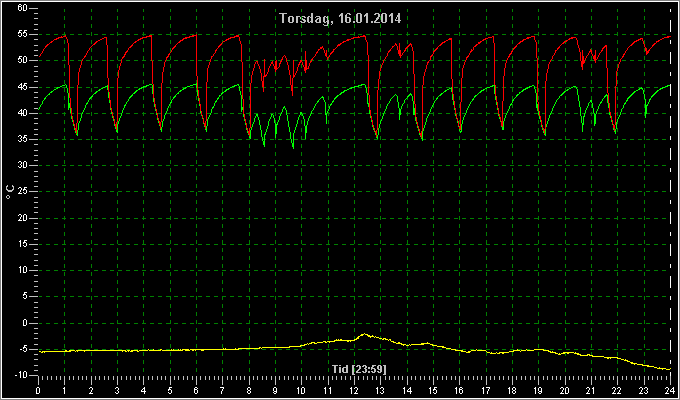Click the 21 hour label on time axis
This screenshot has height=400, width=680.
click(x=591, y=390)
